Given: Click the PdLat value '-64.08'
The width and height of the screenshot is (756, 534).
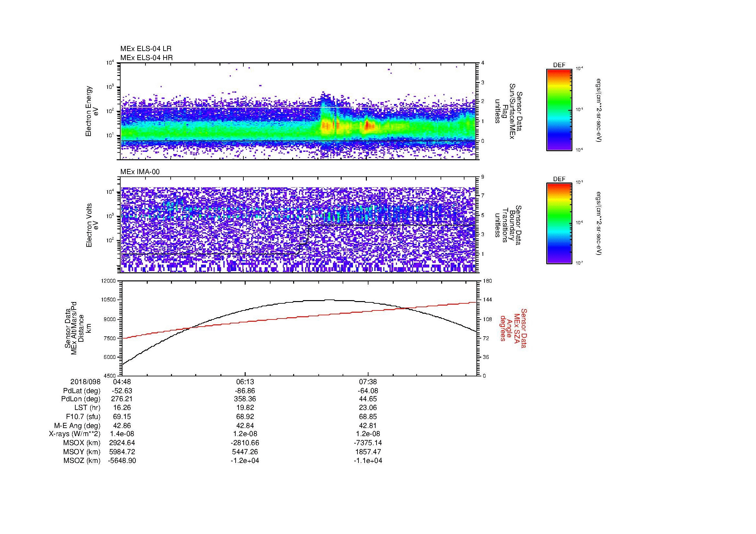Looking at the screenshot, I should pos(368,391).
